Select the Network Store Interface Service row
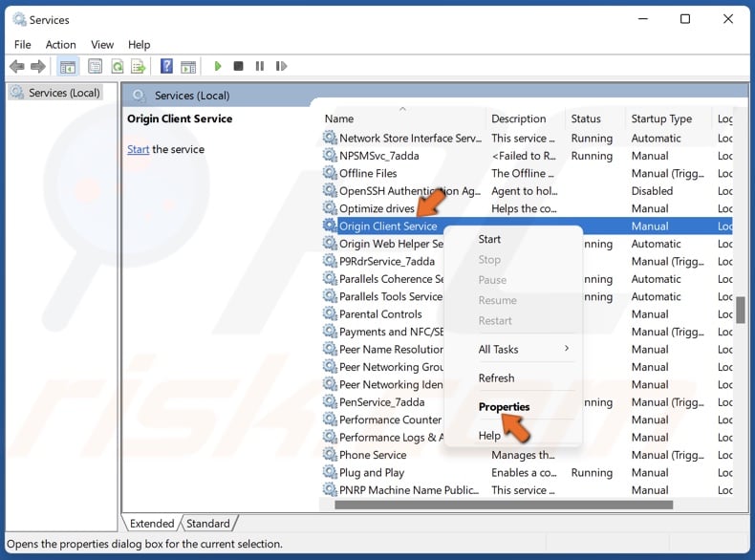 [x=527, y=139]
